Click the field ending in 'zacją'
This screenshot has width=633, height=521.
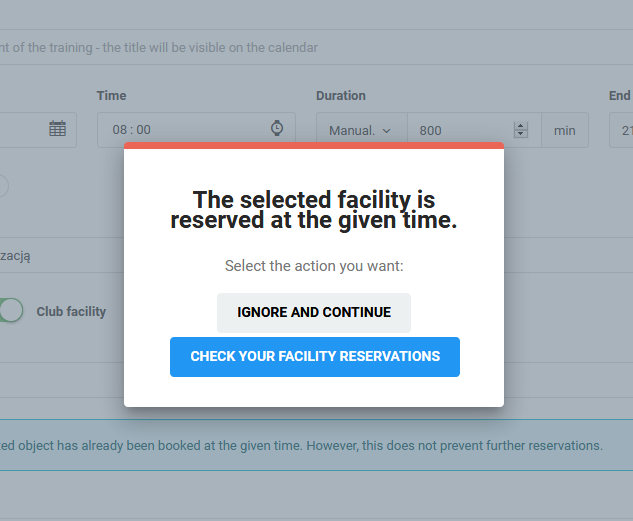pyautogui.click(x=60, y=256)
